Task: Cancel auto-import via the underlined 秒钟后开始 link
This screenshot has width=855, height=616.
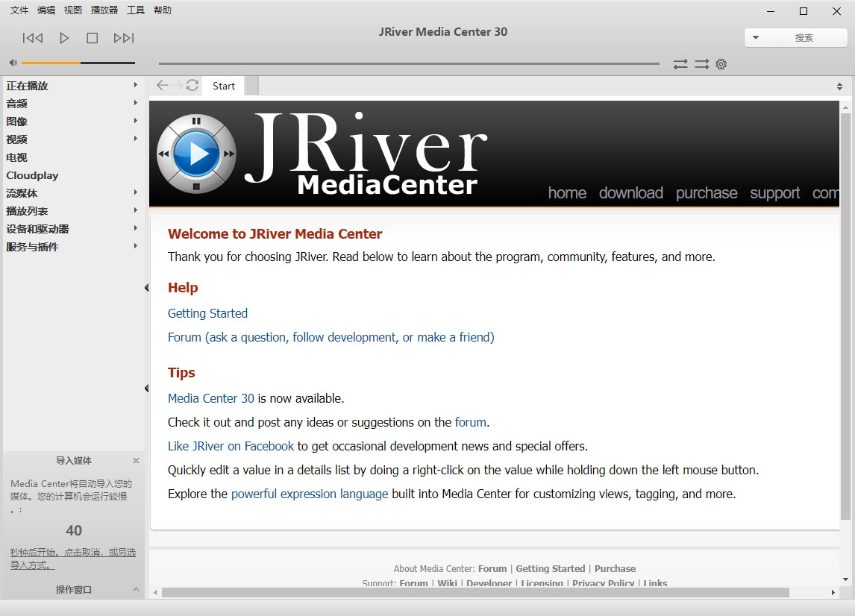Action: 73,559
